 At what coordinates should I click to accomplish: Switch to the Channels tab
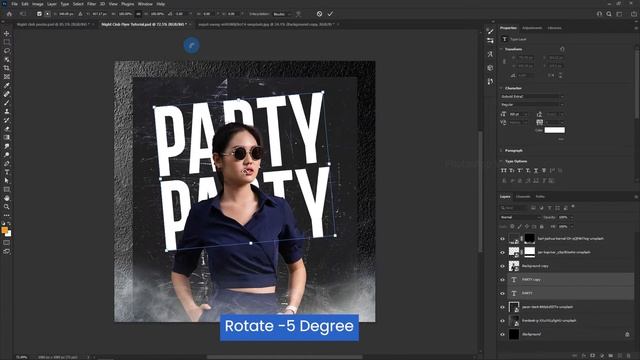point(523,197)
